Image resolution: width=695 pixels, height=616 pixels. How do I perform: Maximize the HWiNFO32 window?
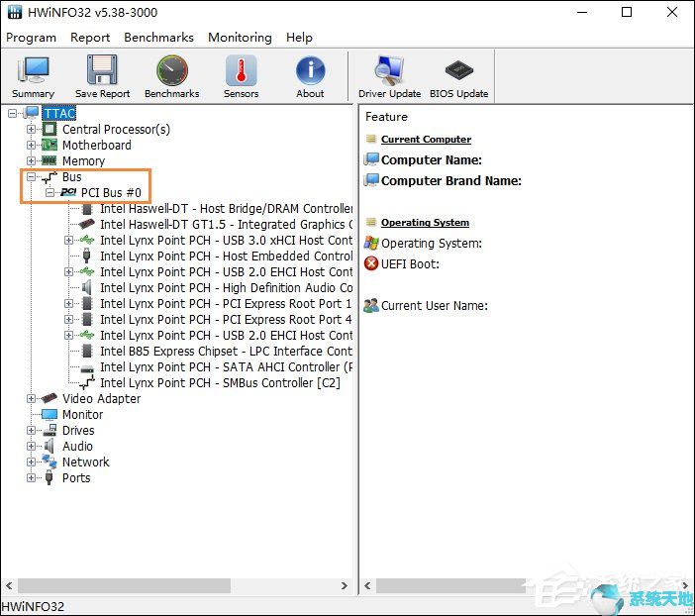pyautogui.click(x=627, y=12)
